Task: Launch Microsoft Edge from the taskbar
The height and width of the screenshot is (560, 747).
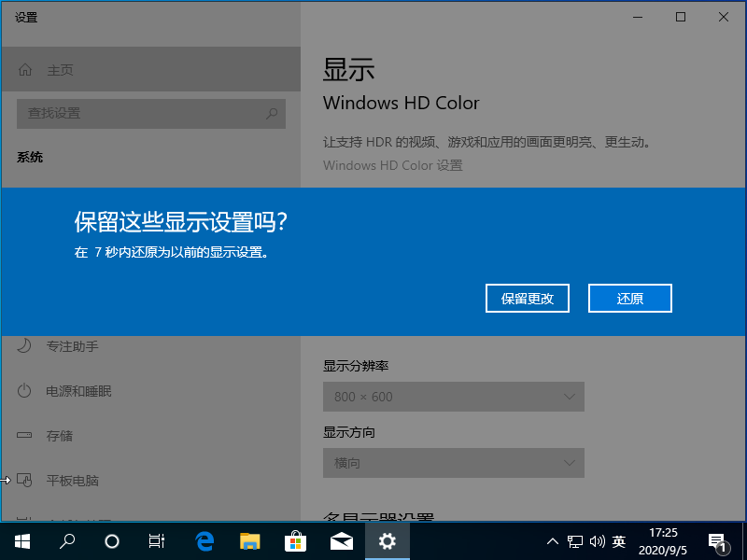Action: click(204, 540)
